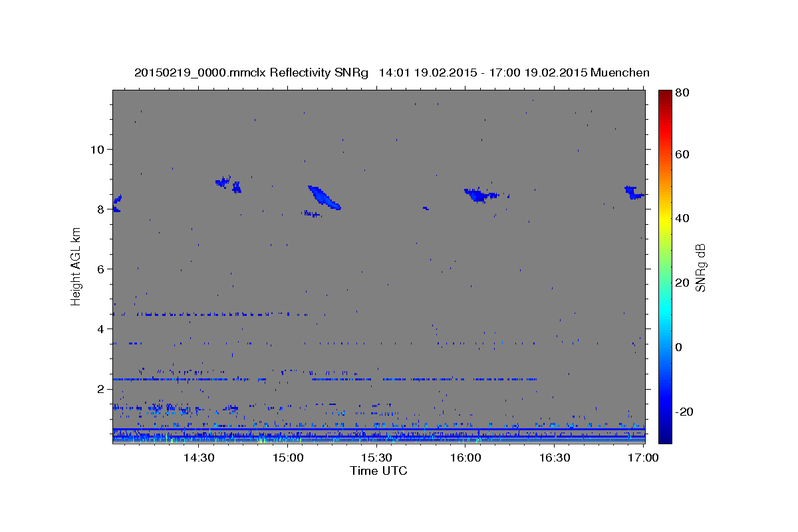Click the colorbar value -20
The height and width of the screenshot is (532, 798).
point(686,412)
